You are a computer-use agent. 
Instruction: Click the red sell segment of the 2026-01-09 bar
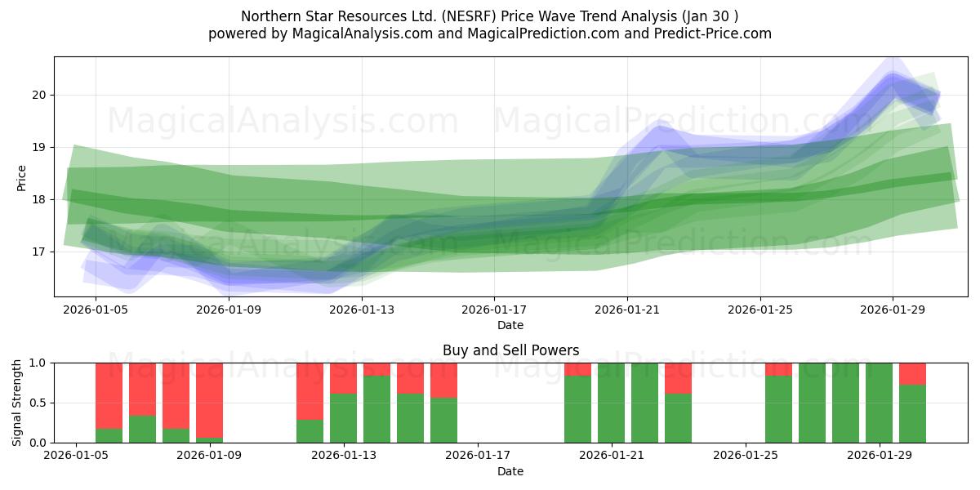210,400
